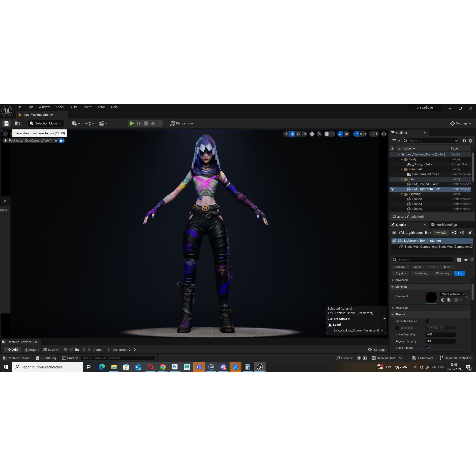This screenshot has height=476, width=476.
Task: Toggle scale snapping button
Action: (356, 134)
